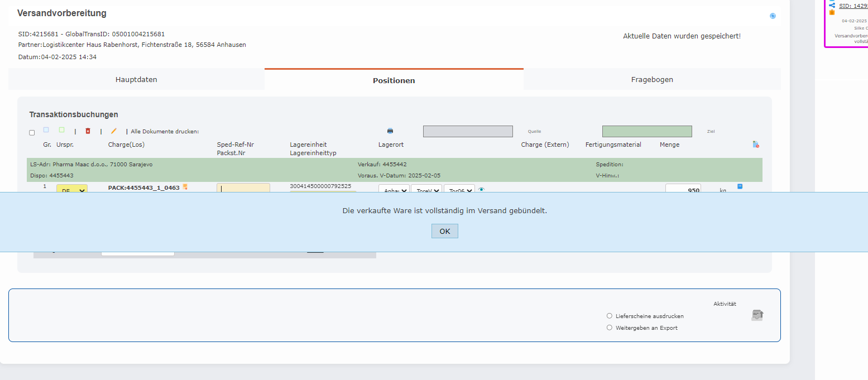Click the blue square icon in Transaktionsbuchungen toolbar

point(45,129)
